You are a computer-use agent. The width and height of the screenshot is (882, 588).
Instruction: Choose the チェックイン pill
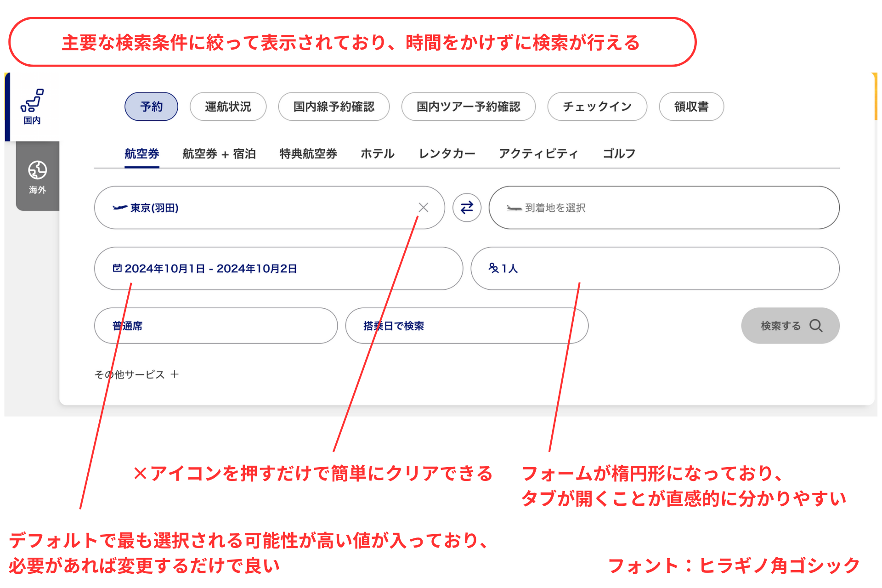tap(597, 107)
